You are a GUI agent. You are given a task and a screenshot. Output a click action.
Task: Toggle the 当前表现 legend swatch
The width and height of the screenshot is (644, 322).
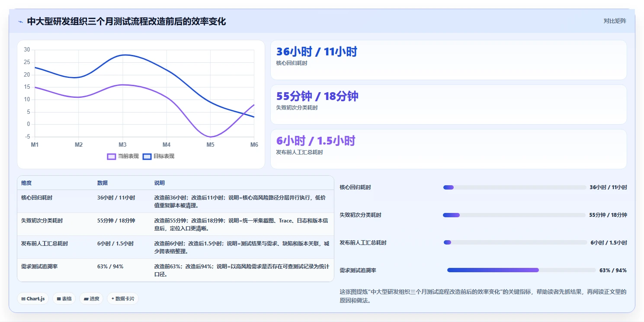(112, 156)
